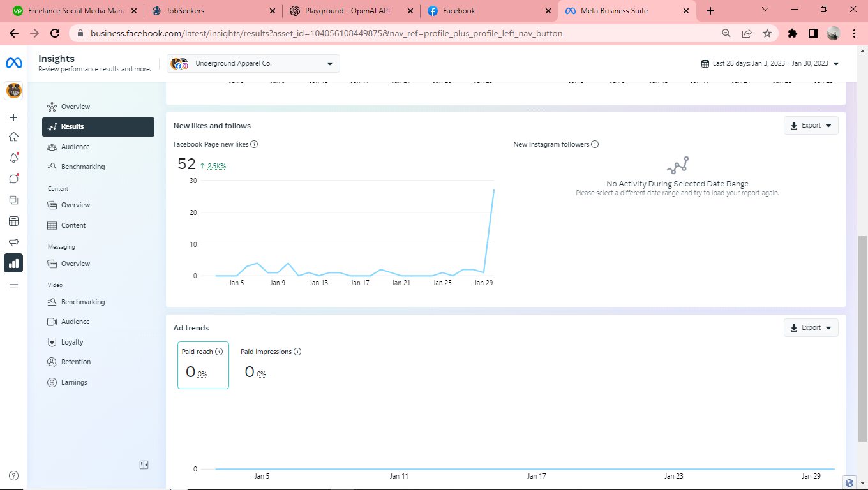868x490 pixels.
Task: Reload the page with refresh icon
Action: [x=55, y=33]
